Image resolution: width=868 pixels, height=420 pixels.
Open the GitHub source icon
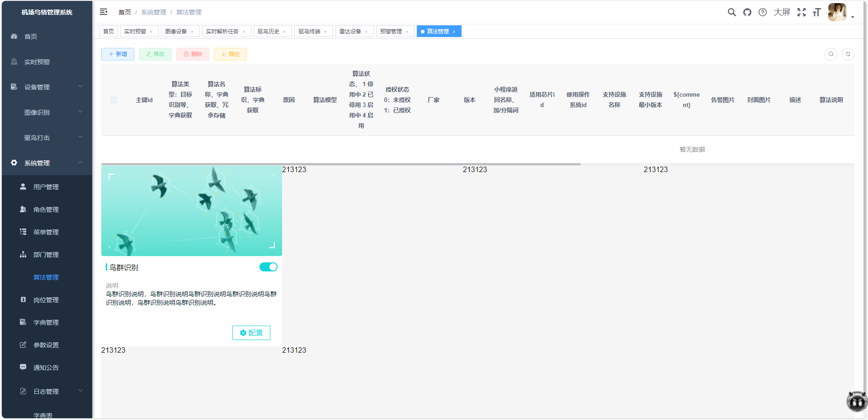pos(747,12)
